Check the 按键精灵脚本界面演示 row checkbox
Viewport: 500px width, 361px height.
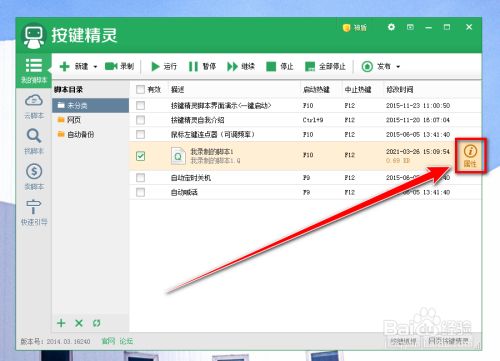click(140, 106)
